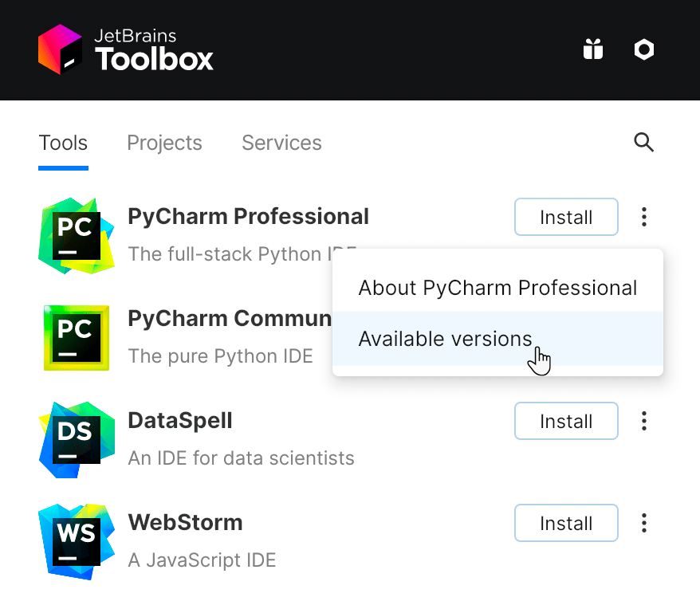Open the options menu for PyCharm Professional
700x601 pixels.
click(643, 217)
